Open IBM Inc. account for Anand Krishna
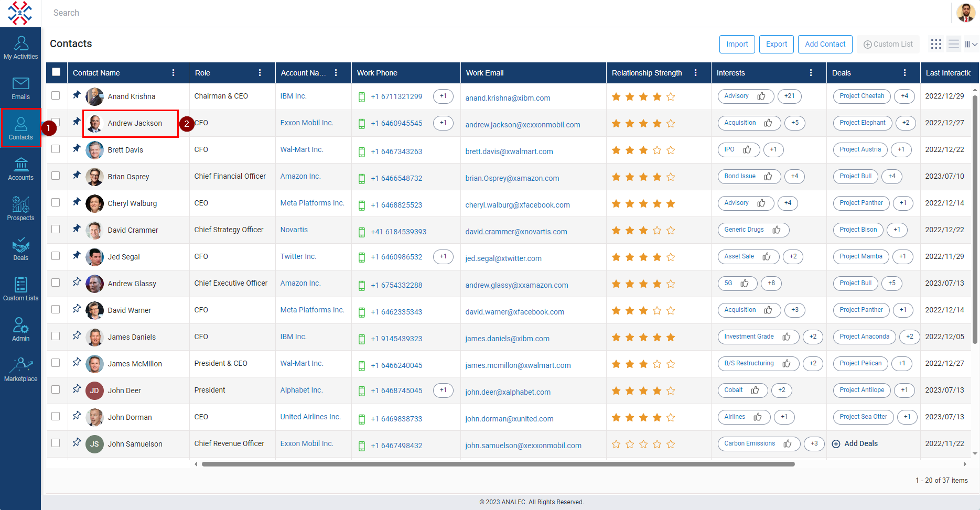The width and height of the screenshot is (980, 510). [x=293, y=96]
